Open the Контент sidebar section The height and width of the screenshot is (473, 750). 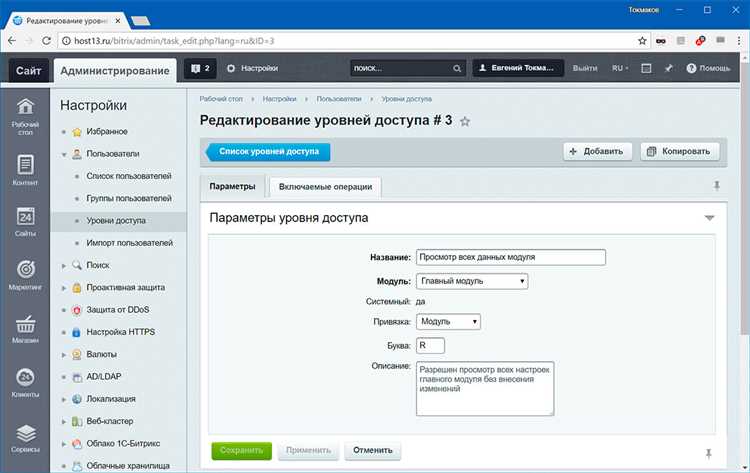click(25, 170)
